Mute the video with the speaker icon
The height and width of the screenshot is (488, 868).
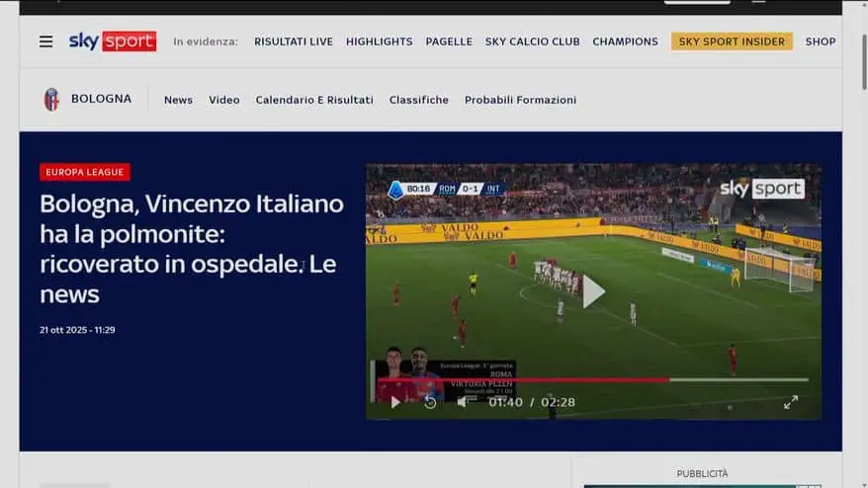(462, 402)
